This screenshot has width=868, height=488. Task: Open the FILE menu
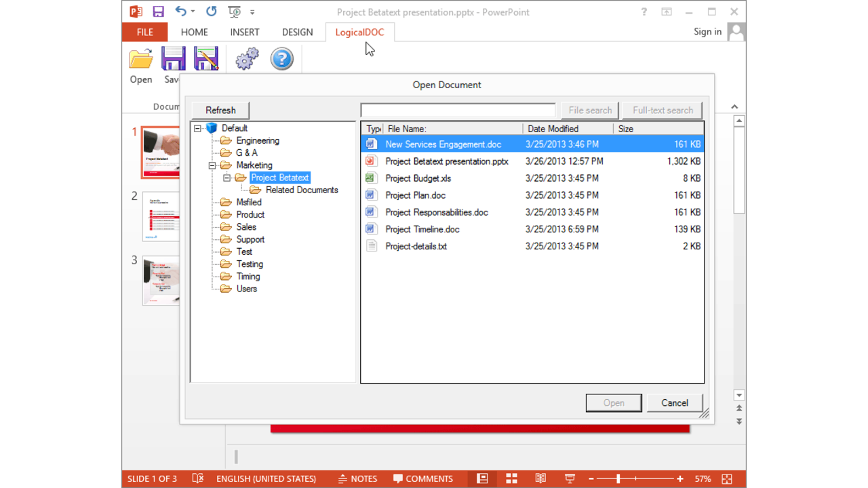pos(144,32)
